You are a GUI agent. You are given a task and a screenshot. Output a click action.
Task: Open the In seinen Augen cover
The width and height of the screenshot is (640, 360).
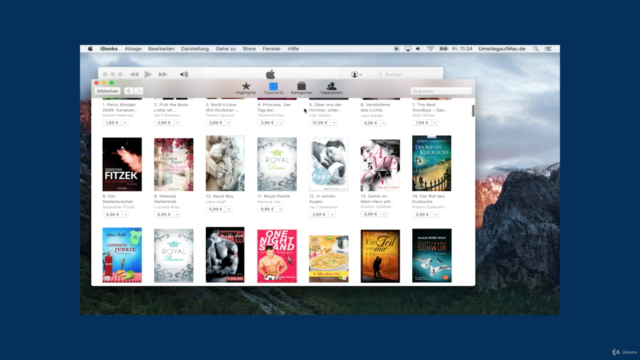pyautogui.click(x=329, y=163)
